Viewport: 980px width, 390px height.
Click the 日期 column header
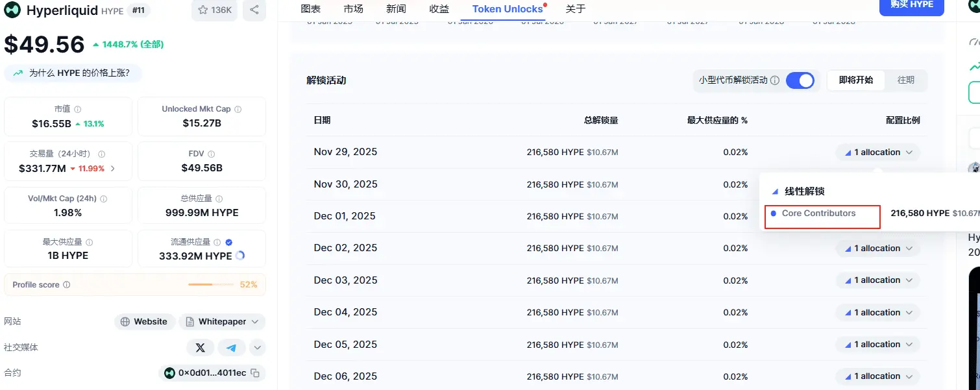(322, 120)
